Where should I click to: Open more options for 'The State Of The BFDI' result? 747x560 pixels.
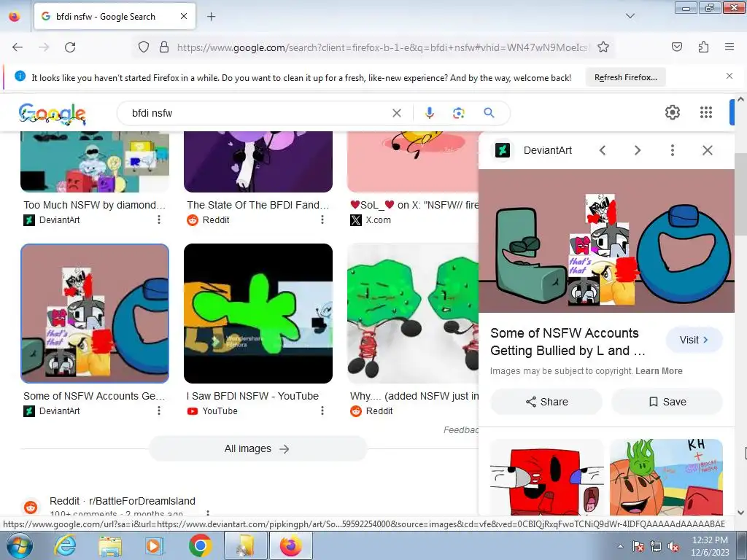click(322, 219)
